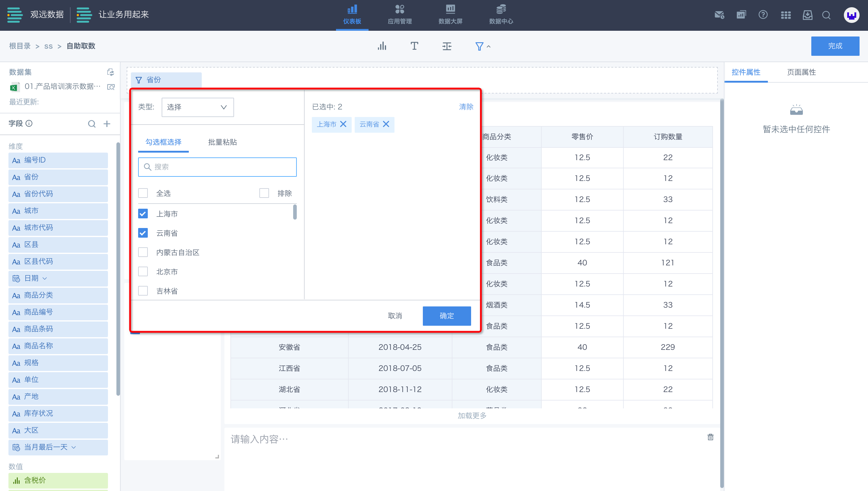The height and width of the screenshot is (491, 868).
Task: Click the province list scrollbar handle
Action: [295, 212]
